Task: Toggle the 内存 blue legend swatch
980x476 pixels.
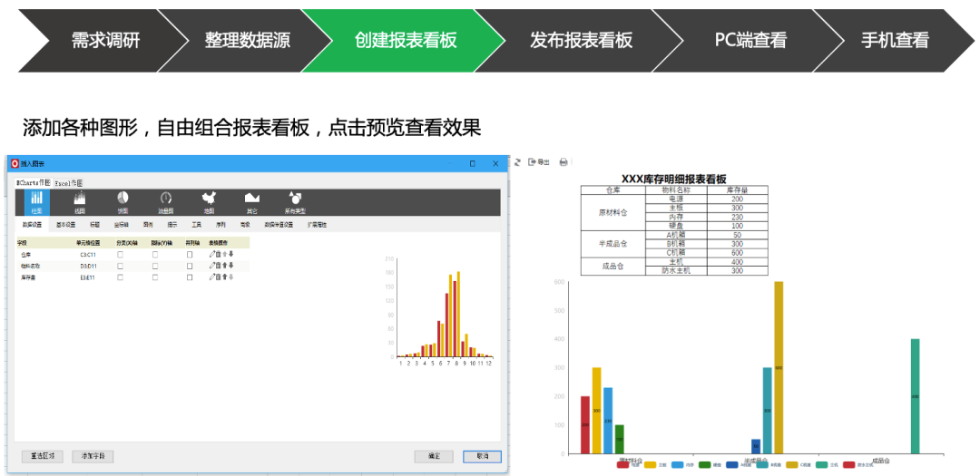Action: 678,465
